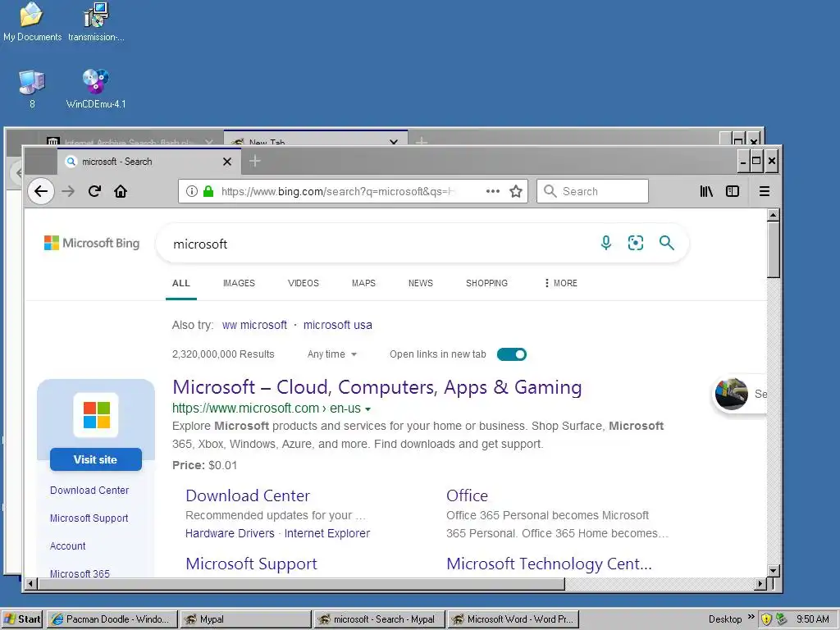Go back with the browser back arrow
This screenshot has width=840, height=630.
click(41, 191)
